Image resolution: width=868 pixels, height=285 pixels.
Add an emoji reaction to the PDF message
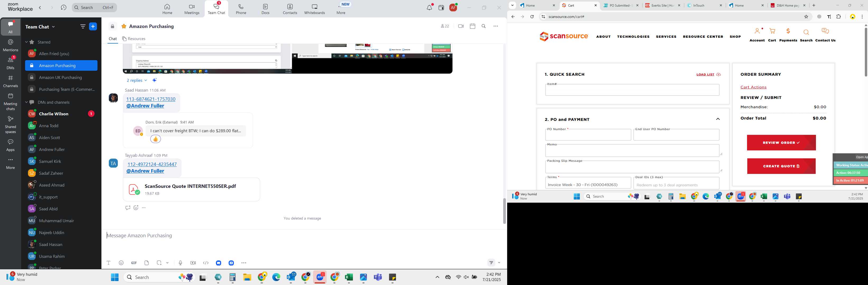(x=136, y=208)
